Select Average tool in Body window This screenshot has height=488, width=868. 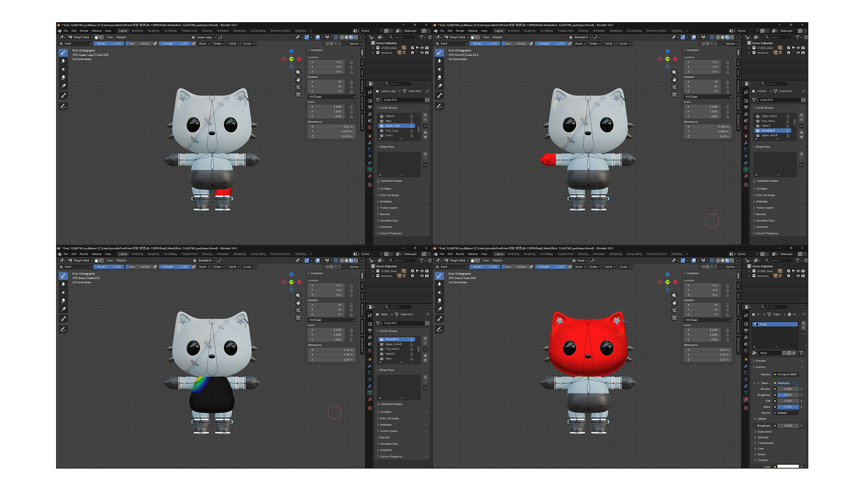coord(63,292)
